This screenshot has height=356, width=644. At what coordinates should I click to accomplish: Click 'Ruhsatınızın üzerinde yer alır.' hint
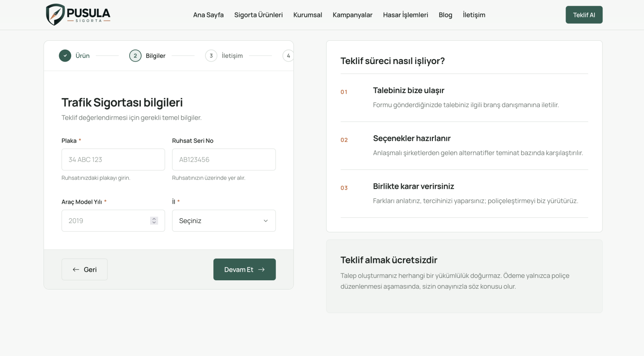(x=208, y=178)
